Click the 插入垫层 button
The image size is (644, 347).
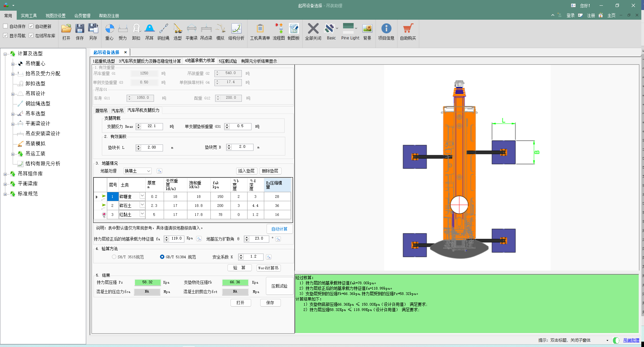(246, 171)
